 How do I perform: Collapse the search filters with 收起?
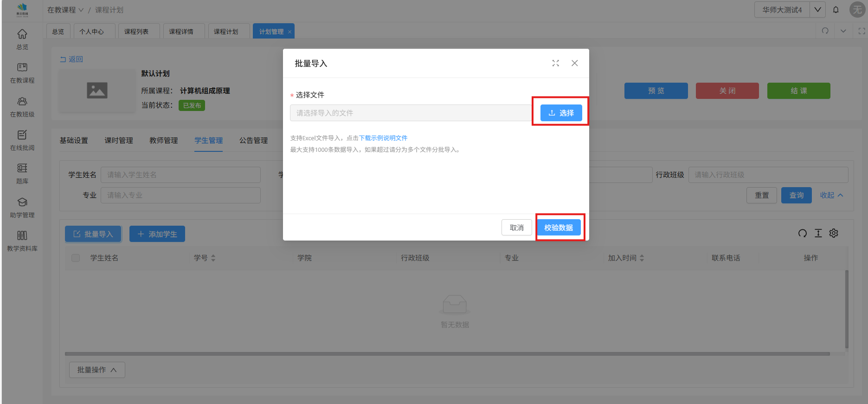pyautogui.click(x=831, y=195)
